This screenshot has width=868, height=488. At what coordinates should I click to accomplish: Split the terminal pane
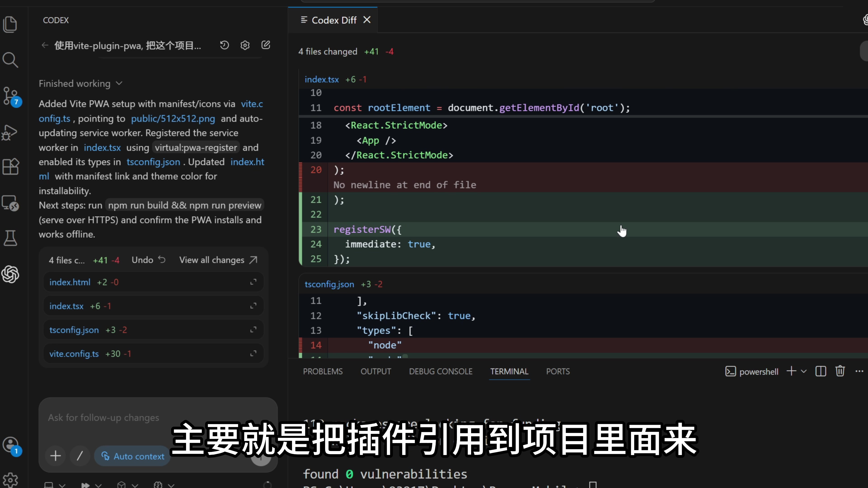tap(821, 371)
